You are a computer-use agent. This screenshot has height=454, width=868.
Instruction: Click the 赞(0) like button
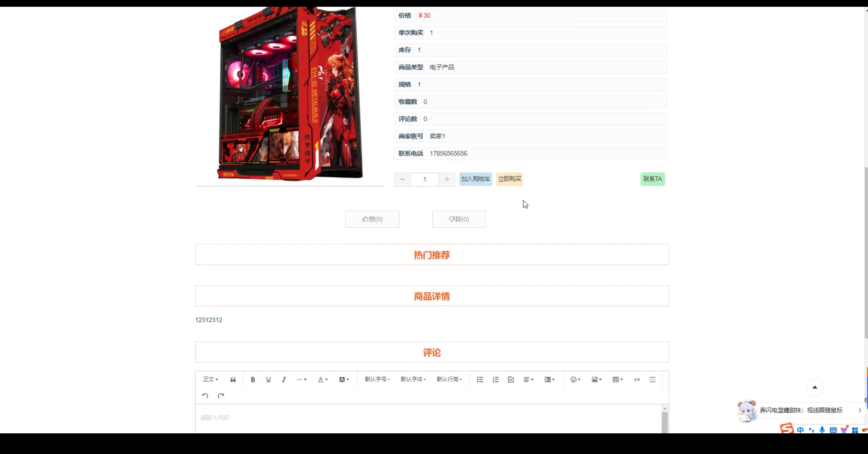click(x=372, y=219)
